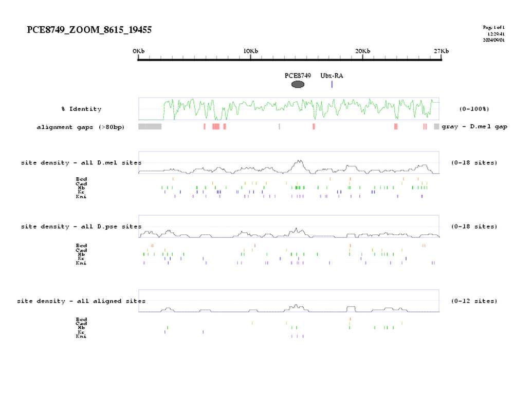Viewport: 532px width, 411px height.
Task: Click the Ubx-RA gene label
Action: 332,76
